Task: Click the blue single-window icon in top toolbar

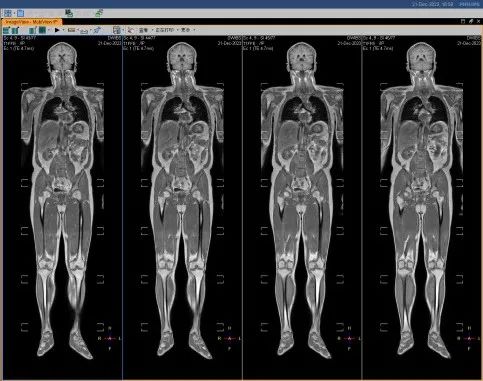Action: pyautogui.click(x=20, y=13)
